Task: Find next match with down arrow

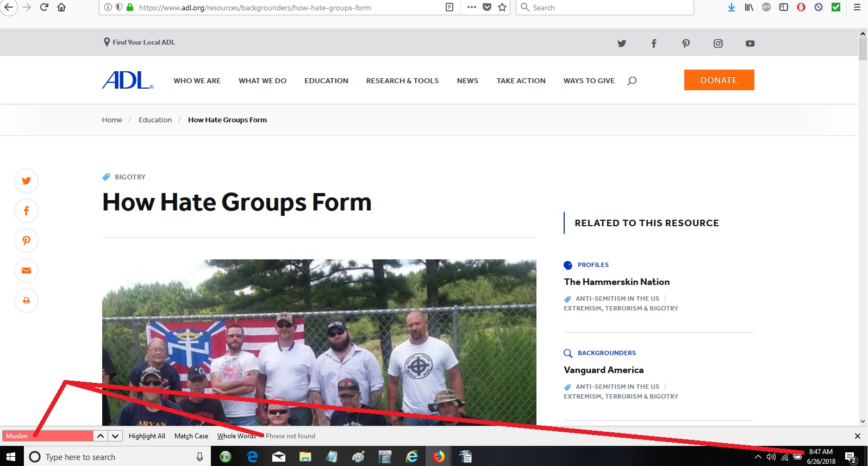Action: tap(115, 436)
